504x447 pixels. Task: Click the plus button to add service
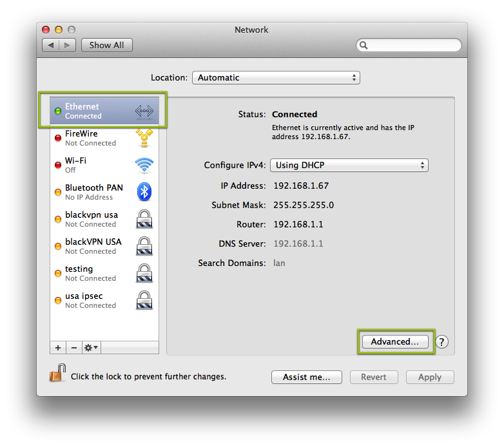point(58,348)
